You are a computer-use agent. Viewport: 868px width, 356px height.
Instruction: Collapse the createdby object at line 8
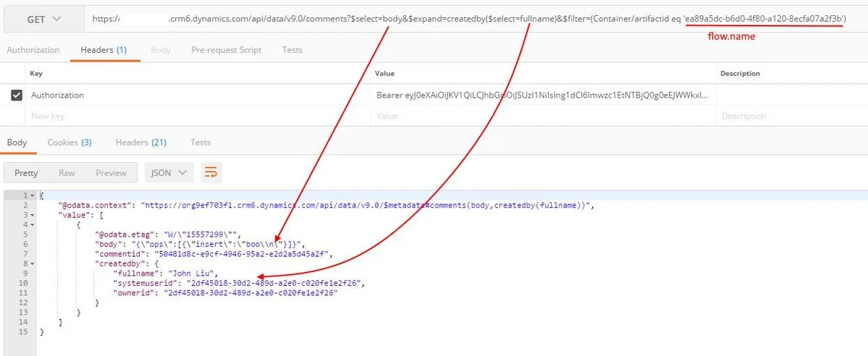click(33, 264)
